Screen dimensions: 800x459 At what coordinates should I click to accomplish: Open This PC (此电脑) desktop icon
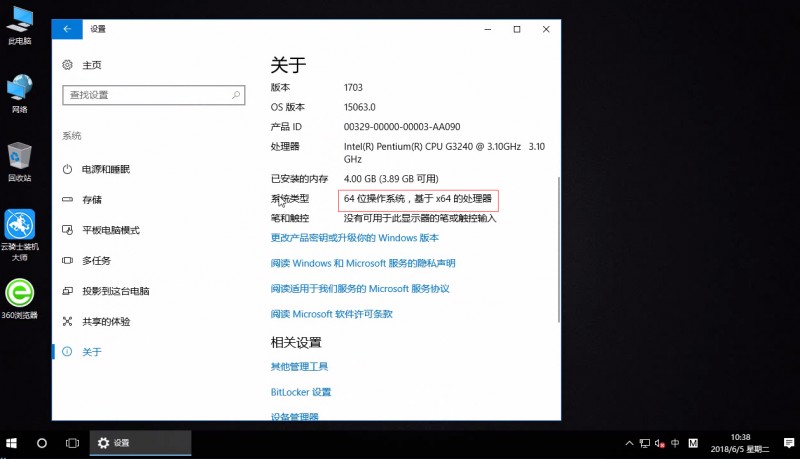point(20,27)
